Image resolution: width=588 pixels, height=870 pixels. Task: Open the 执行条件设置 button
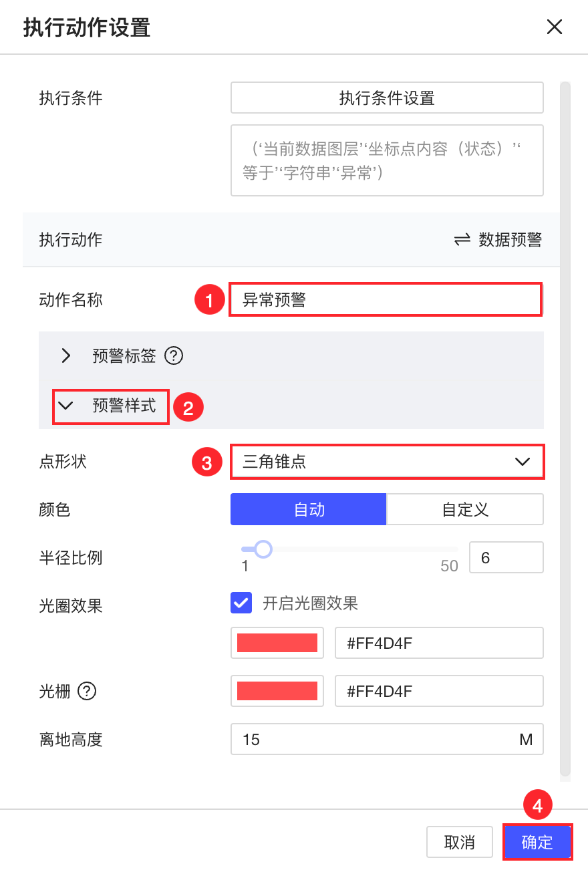(x=387, y=98)
